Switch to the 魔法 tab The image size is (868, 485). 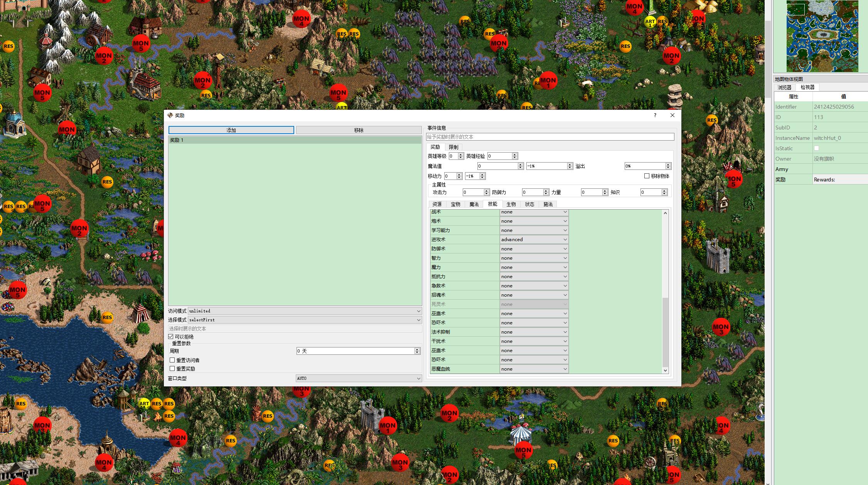click(474, 204)
